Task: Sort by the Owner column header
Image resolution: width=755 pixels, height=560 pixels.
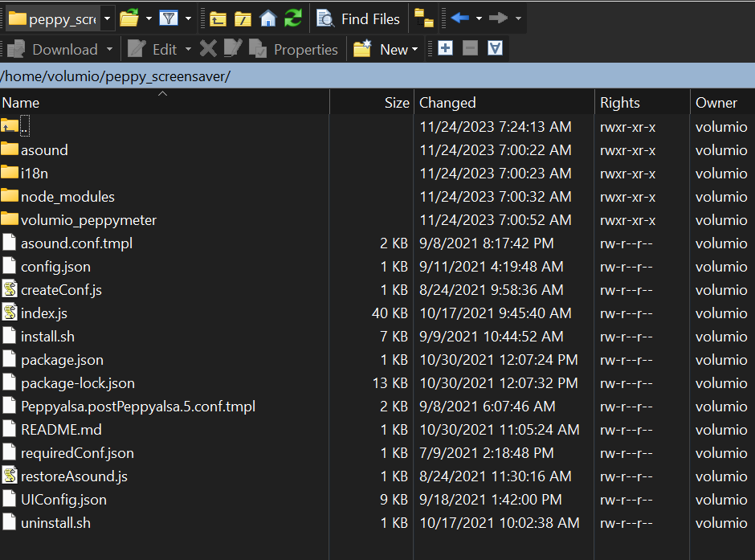Action: (x=722, y=102)
